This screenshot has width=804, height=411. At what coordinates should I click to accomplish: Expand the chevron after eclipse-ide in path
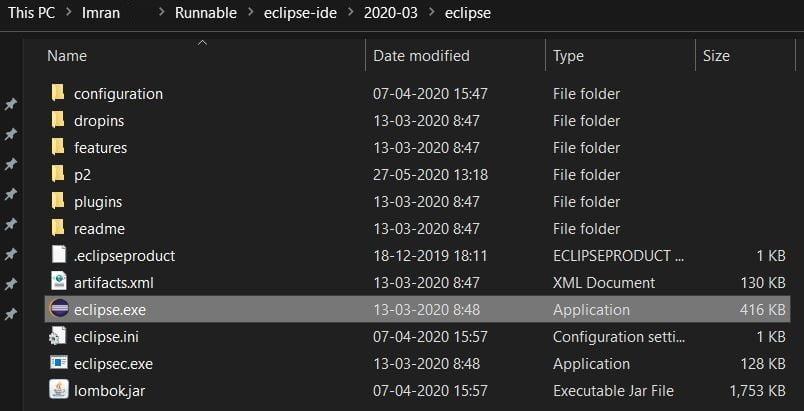pos(347,14)
